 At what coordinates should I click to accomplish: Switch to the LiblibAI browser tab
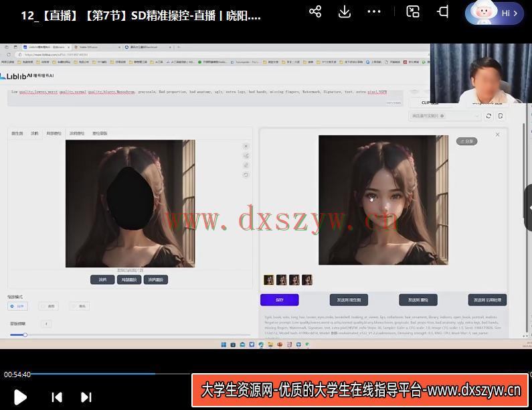46,47
